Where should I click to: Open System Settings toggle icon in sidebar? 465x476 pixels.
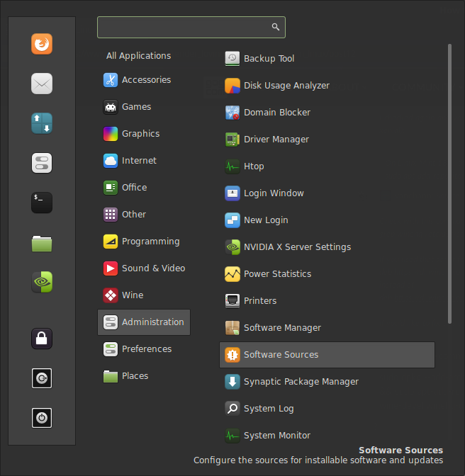coord(42,163)
